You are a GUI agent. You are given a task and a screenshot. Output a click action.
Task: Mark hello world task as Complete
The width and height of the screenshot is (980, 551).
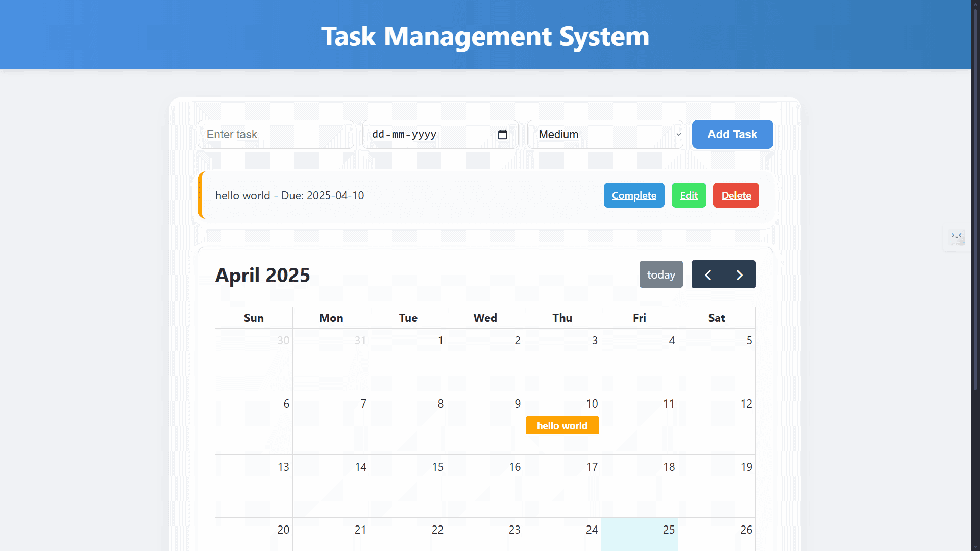tap(634, 195)
